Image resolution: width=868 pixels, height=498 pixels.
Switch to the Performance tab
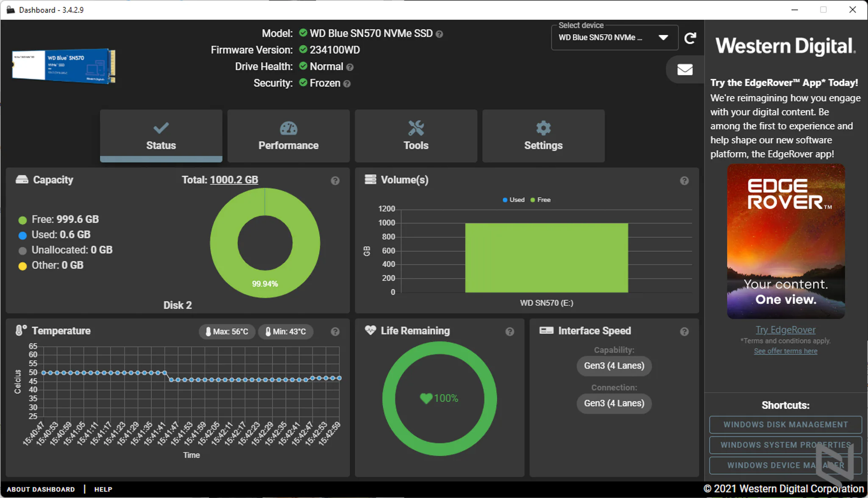tap(289, 136)
